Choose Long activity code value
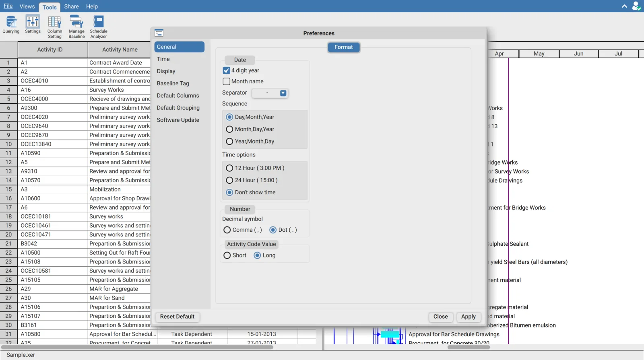The height and width of the screenshot is (360, 644). point(257,255)
